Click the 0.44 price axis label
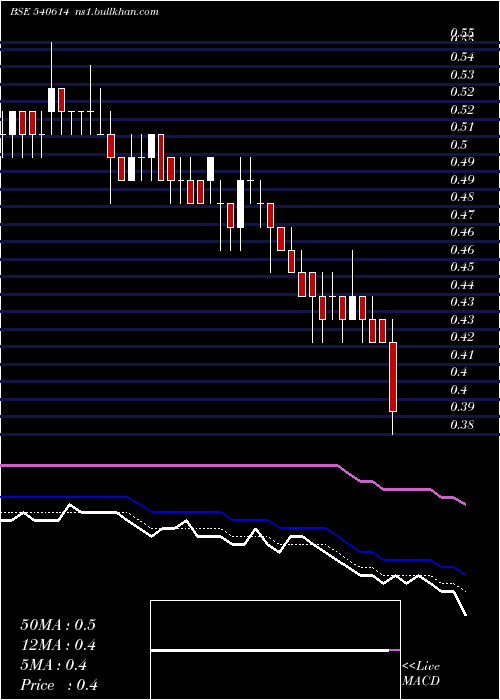500x700 pixels. 462,284
